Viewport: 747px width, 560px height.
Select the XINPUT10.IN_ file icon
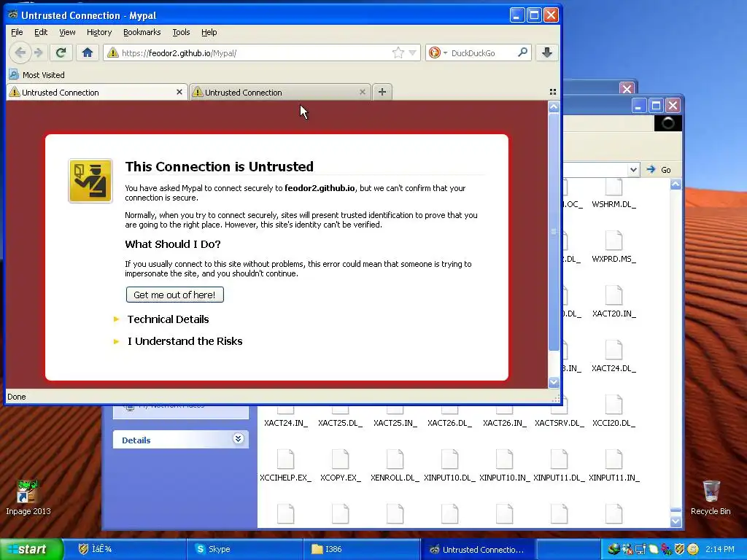[x=505, y=459]
